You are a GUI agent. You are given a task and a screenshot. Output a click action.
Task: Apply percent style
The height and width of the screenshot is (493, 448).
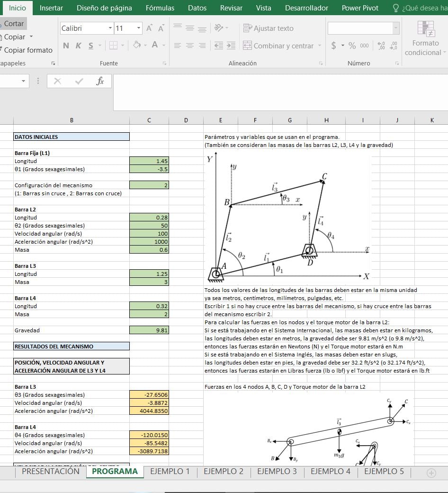coord(352,46)
